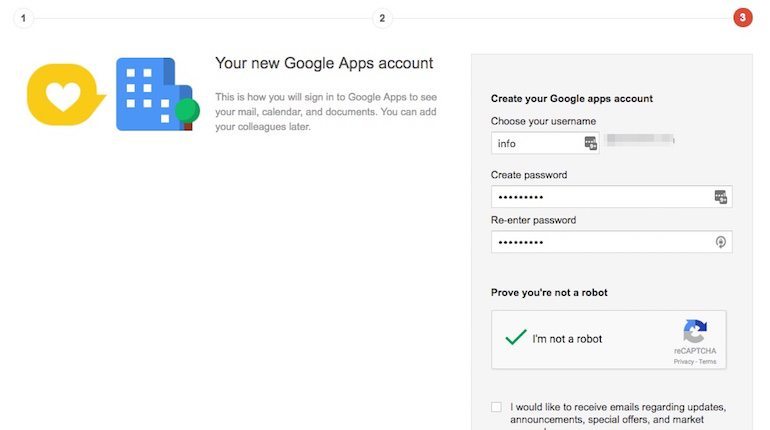Click the password manager icon in username field
This screenshot has width=770, height=430.
tap(590, 143)
